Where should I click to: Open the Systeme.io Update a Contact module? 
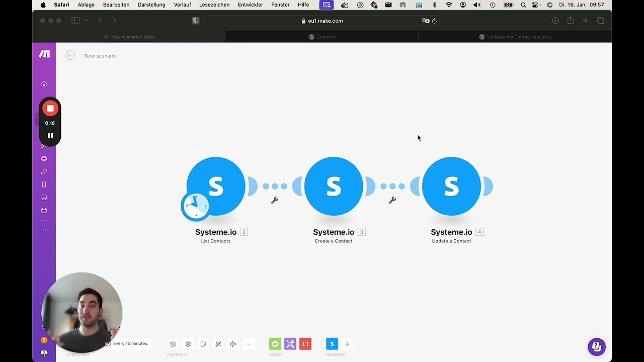pyautogui.click(x=451, y=186)
